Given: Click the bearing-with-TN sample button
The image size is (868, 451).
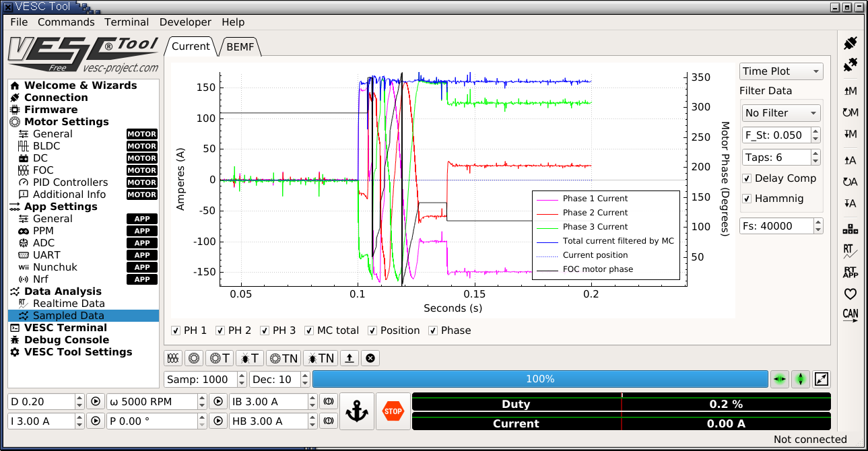Looking at the screenshot, I should (283, 358).
